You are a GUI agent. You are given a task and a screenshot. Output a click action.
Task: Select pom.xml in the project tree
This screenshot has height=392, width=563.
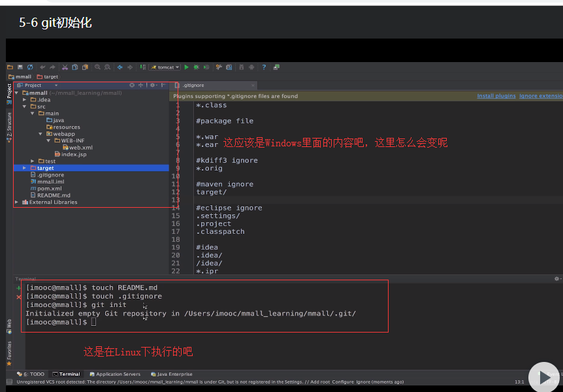coord(46,189)
